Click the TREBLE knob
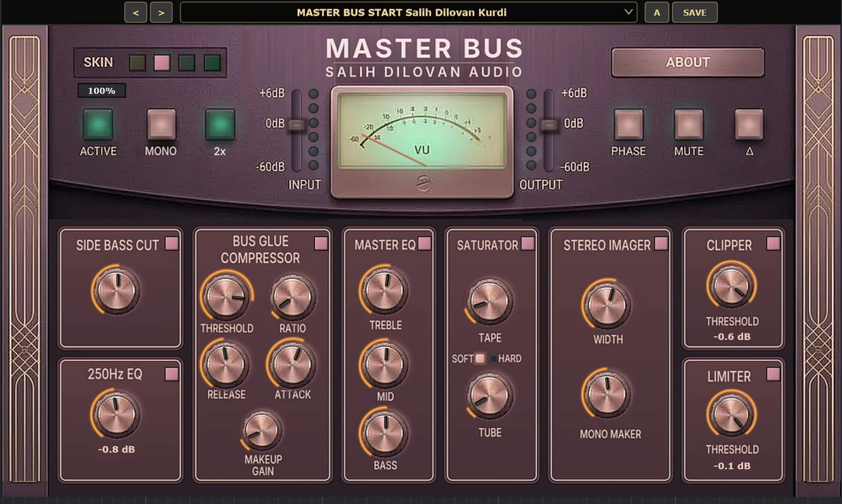Viewport: 842px width, 504px height. pos(384,291)
